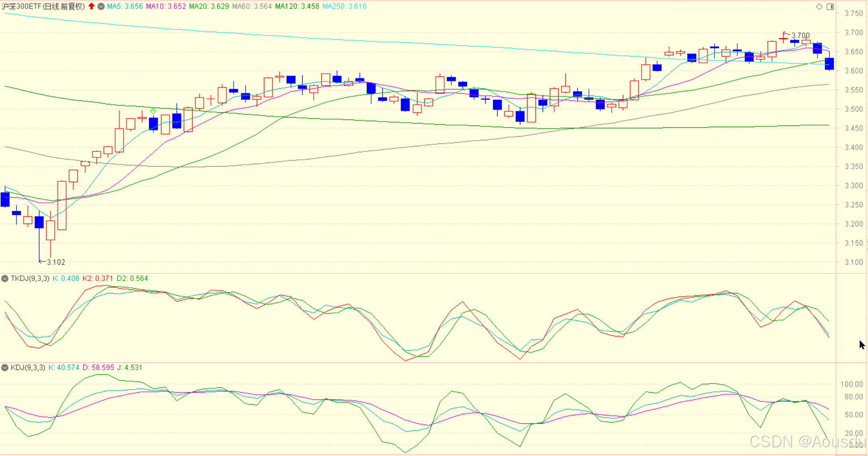868x456 pixels.
Task: Click the 3.500 price axis label
Action: pyautogui.click(x=854, y=109)
